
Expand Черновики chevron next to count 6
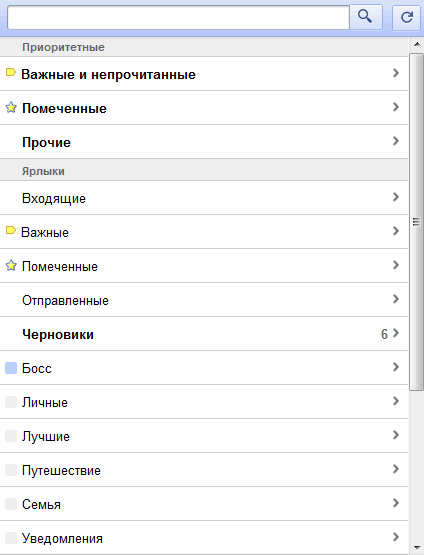tap(396, 333)
